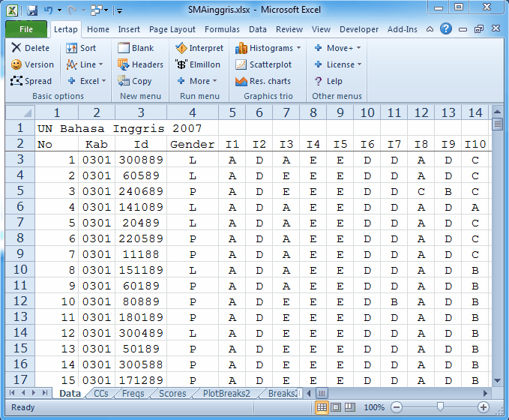Expand the Histograms dropdown
Viewport: 509px width, 420px height.
[298, 48]
